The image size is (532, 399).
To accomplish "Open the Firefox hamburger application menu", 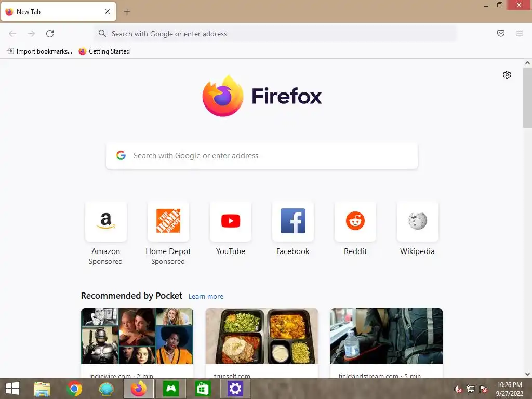I will click(x=519, y=33).
